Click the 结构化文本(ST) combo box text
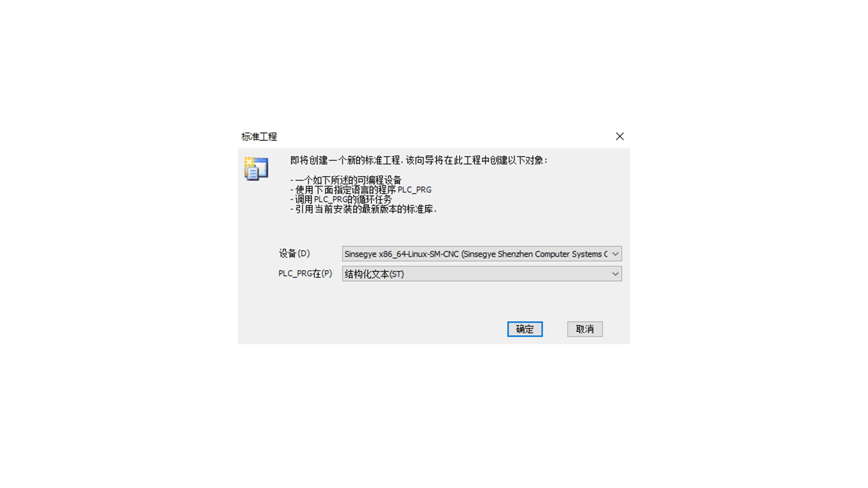 [x=374, y=274]
